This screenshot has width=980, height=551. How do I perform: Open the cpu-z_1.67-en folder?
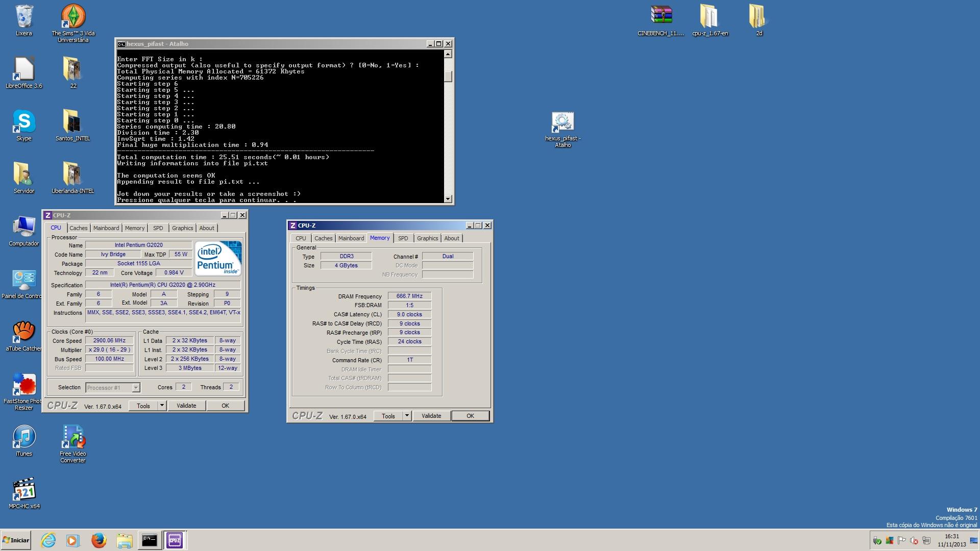point(710,20)
